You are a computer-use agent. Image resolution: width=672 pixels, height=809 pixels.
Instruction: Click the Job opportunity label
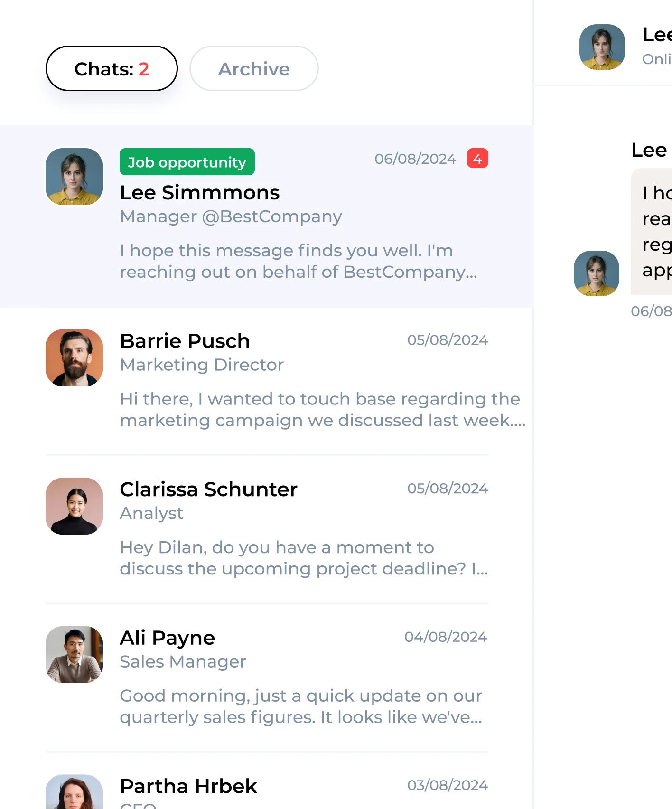coord(187,162)
